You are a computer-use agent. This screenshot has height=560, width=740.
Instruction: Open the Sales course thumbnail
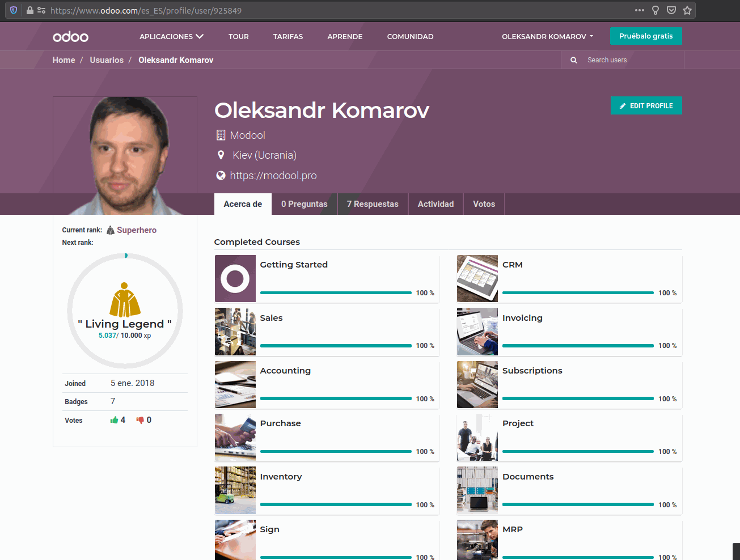click(x=235, y=332)
